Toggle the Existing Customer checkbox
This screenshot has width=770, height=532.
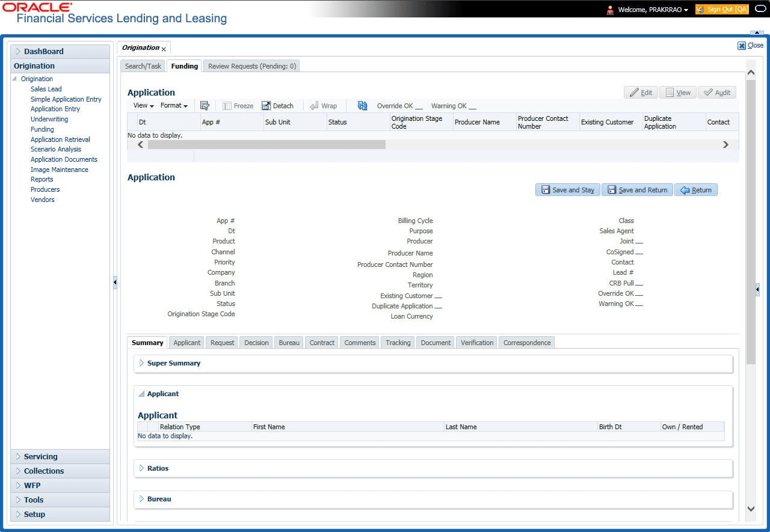pos(438,296)
